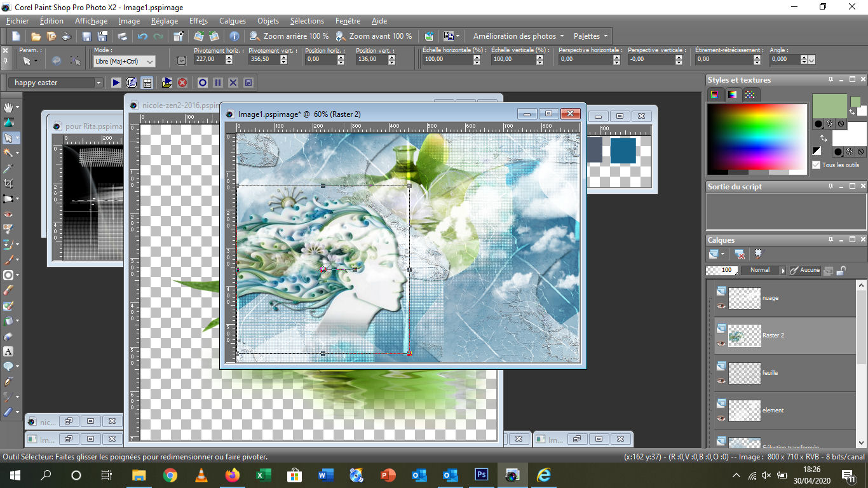Switch to the Swatches tab in Styles

click(750, 94)
